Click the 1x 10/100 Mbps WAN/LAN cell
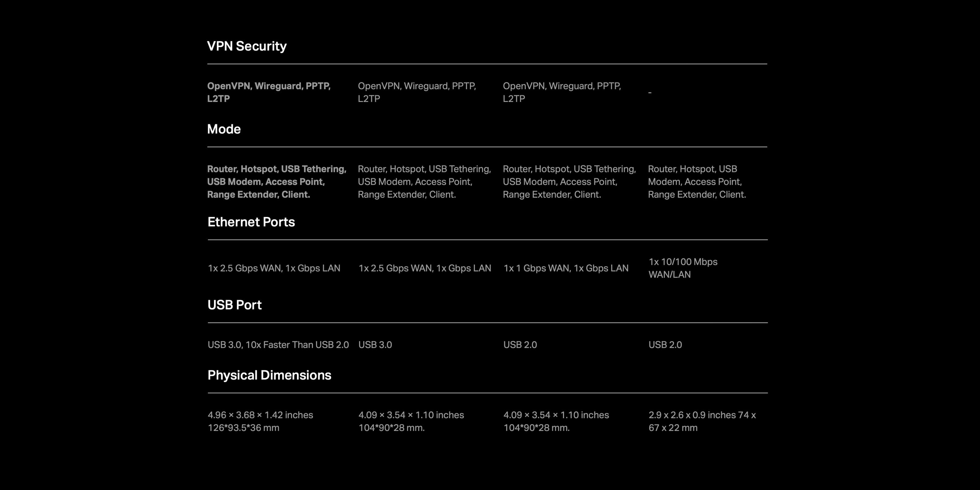This screenshot has height=490, width=980. pos(683,268)
